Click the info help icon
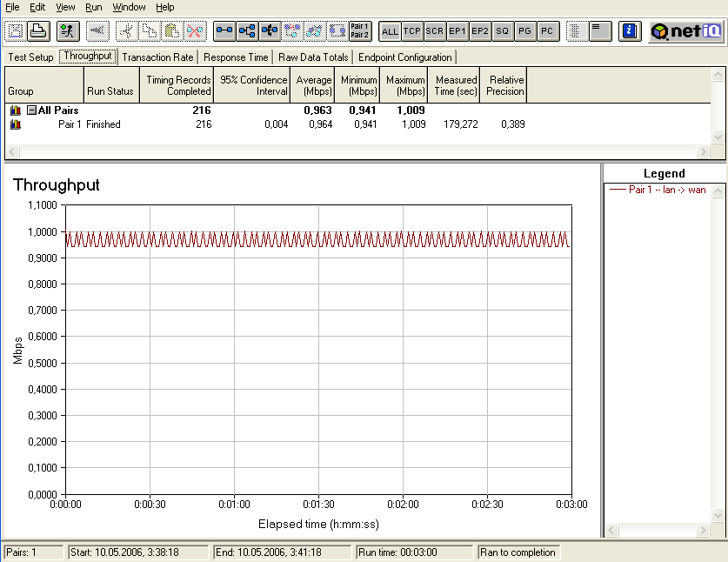 (x=631, y=31)
